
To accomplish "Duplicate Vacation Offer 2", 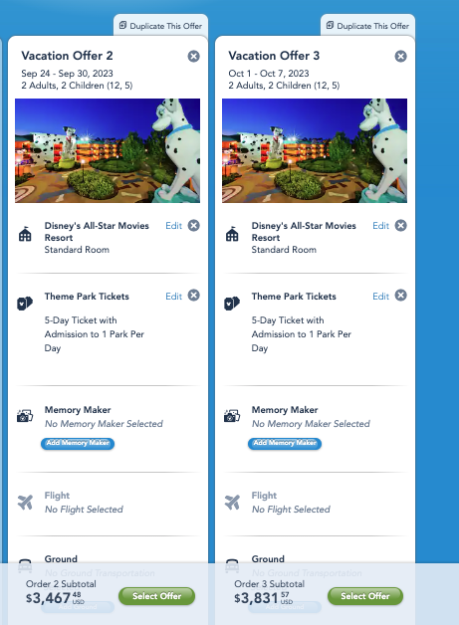I will (161, 26).
